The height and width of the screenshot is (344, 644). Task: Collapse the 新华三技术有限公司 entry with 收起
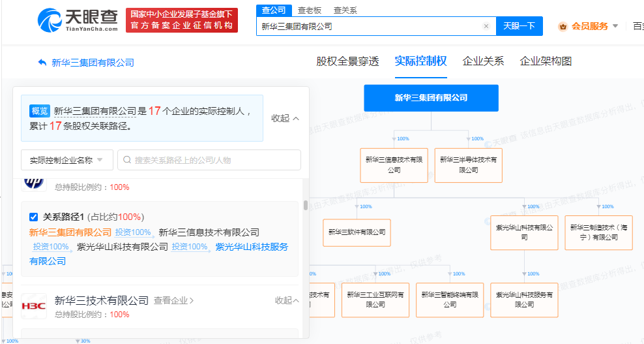tap(287, 300)
